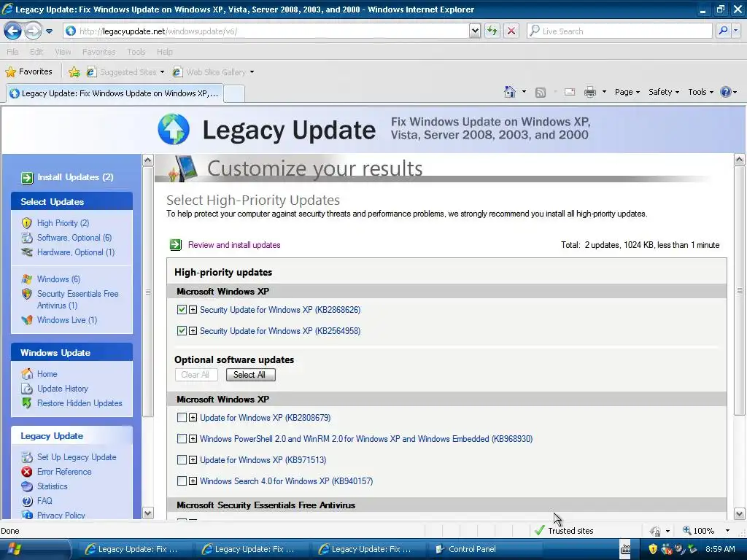The height and width of the screenshot is (560, 747).
Task: Click the Windows Live butterfly icon
Action: coord(27,320)
